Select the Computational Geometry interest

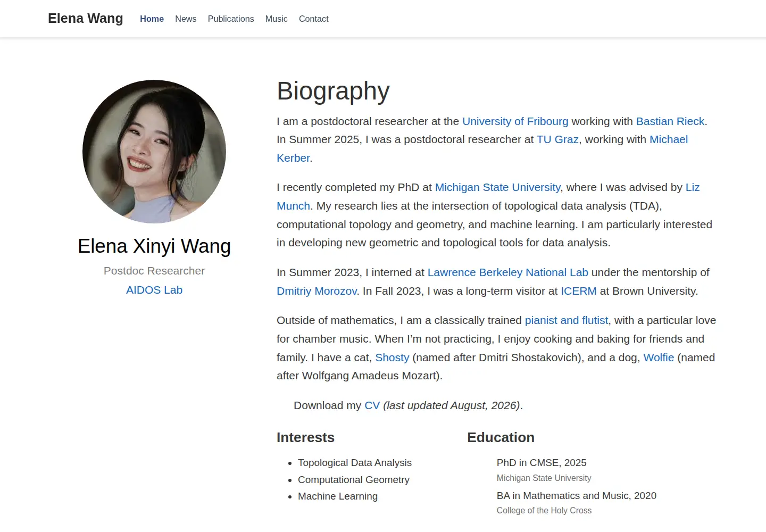354,480
